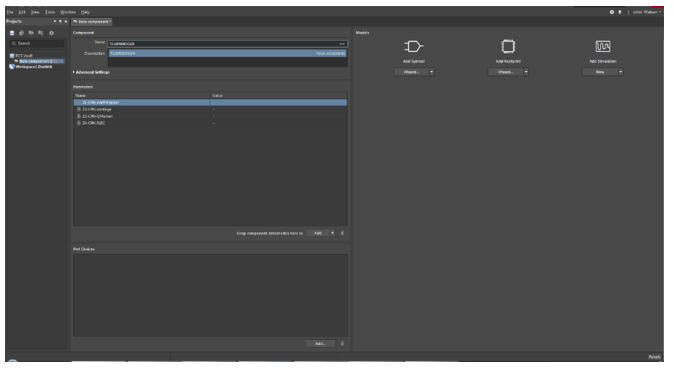674x372 pixels.
Task: Click the Add Symbol logic gate icon
Action: [x=414, y=46]
